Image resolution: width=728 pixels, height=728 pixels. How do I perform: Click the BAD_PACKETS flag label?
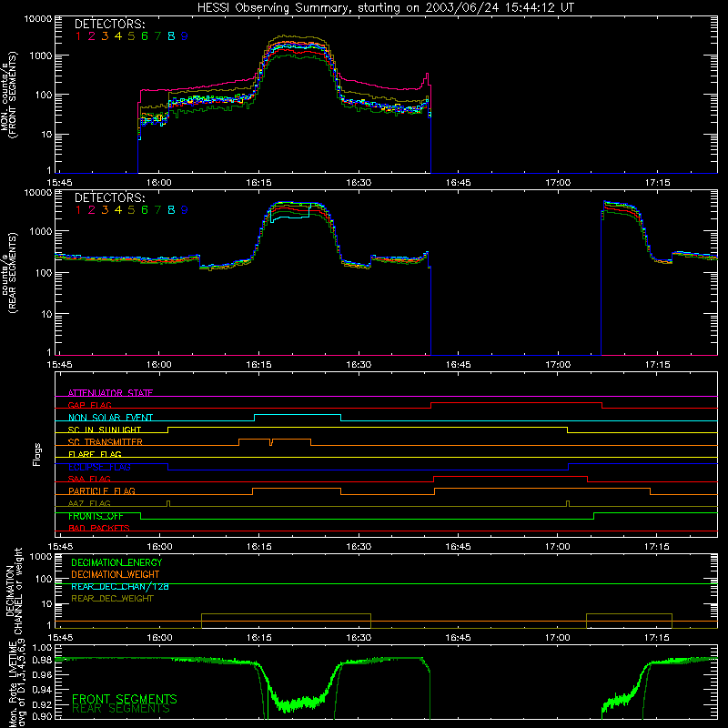coord(99,528)
